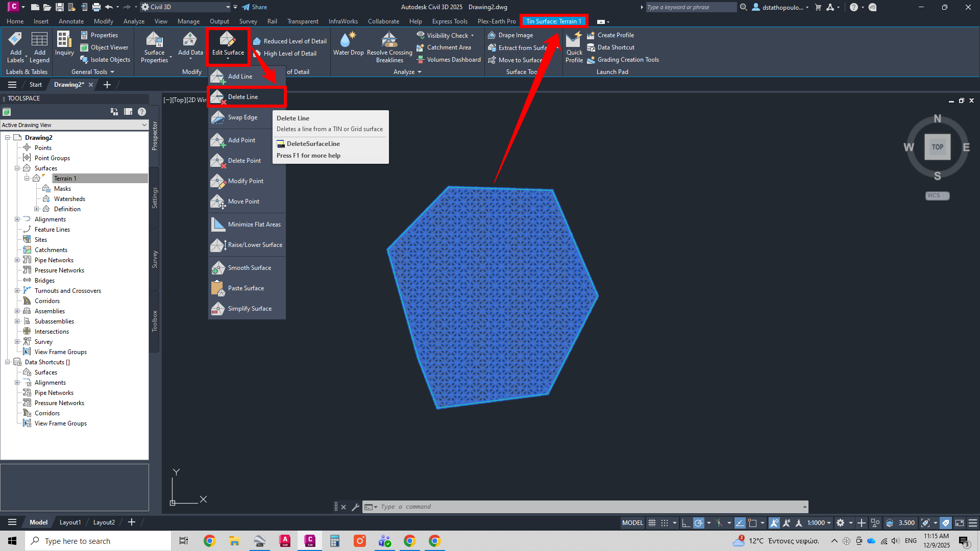Toggle grid display in status bar
980x551 pixels.
point(652,522)
